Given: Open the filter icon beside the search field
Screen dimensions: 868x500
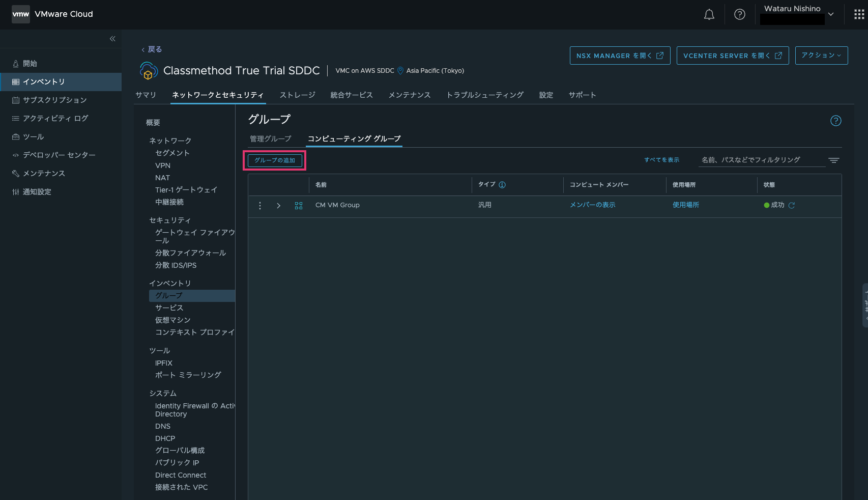Looking at the screenshot, I should 833,160.
